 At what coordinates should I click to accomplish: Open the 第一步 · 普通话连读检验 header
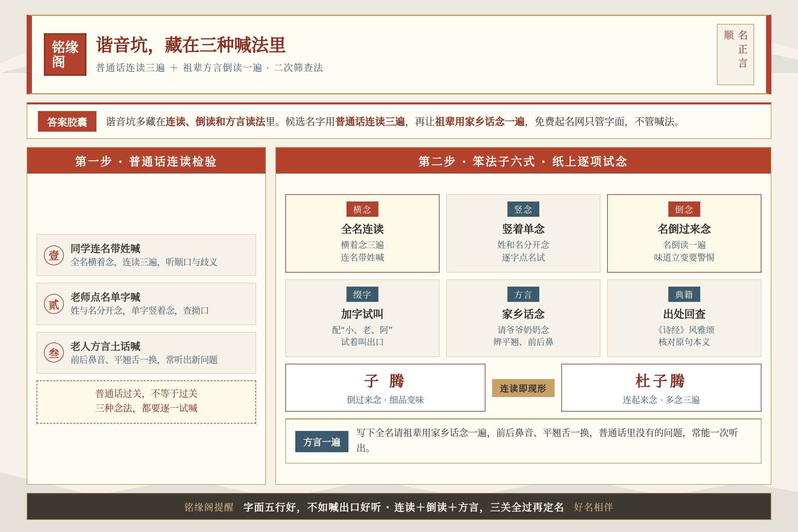point(146,161)
